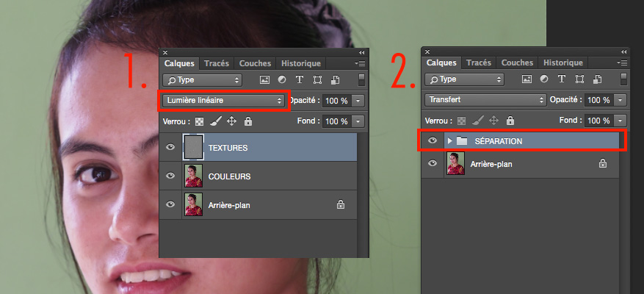Hide the TEXTURES layer

pos(170,147)
